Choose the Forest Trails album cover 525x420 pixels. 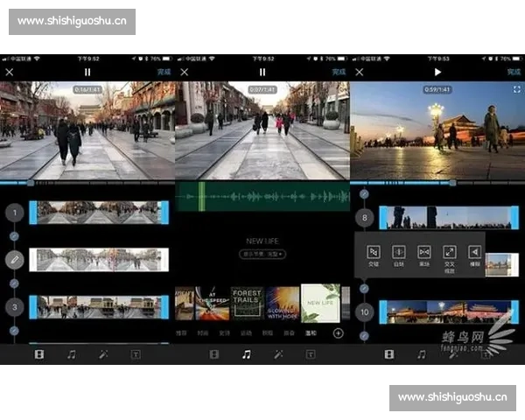pyautogui.click(x=247, y=304)
